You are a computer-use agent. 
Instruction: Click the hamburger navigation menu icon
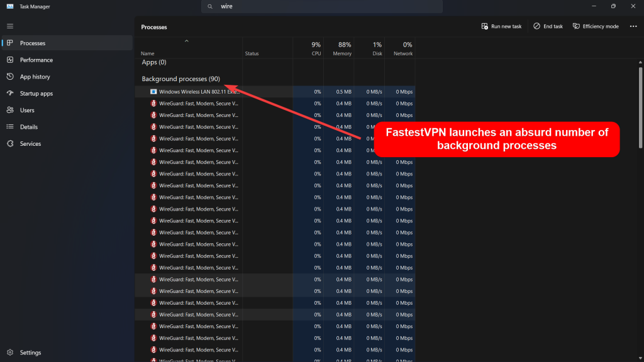click(x=10, y=26)
